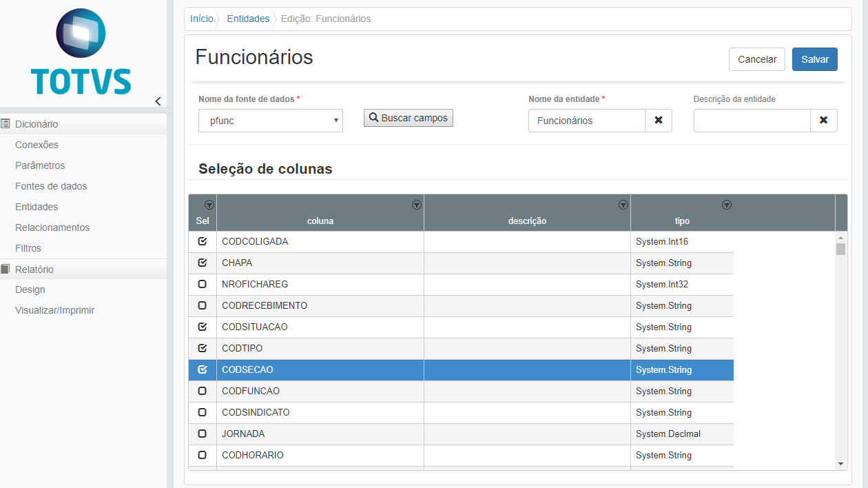Click the Descrição da entidade text field

[x=752, y=121]
